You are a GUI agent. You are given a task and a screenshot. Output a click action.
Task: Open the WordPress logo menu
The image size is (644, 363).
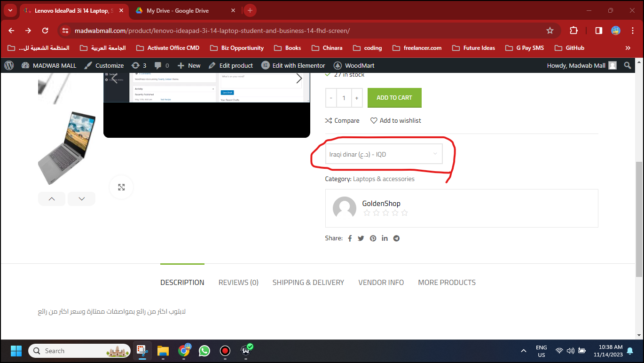[x=9, y=65]
